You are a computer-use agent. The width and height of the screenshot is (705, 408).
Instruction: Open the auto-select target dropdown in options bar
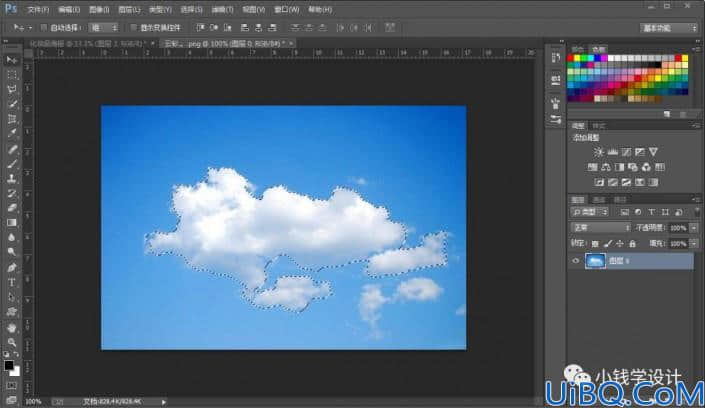tap(103, 27)
